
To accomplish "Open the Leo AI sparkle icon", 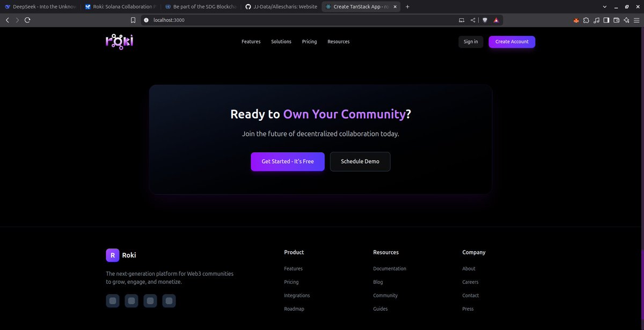I will pyautogui.click(x=626, y=20).
